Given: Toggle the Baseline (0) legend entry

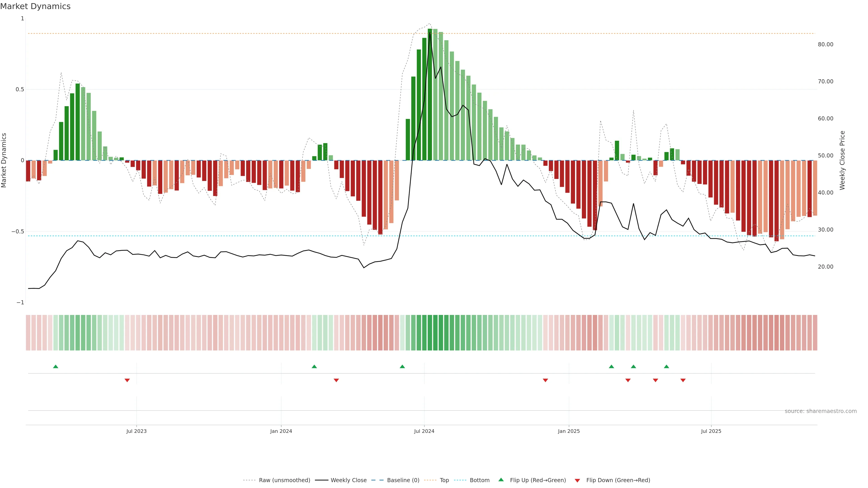Looking at the screenshot, I should point(403,480).
